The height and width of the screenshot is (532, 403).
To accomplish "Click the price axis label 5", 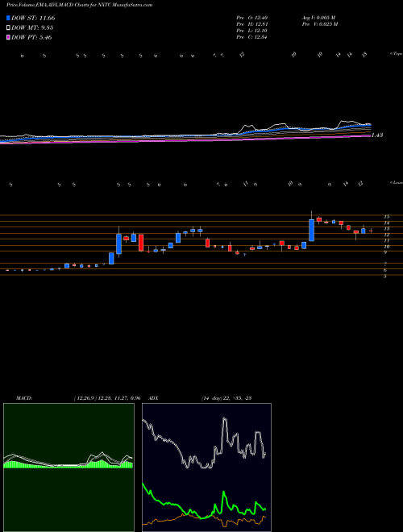I will [385, 276].
